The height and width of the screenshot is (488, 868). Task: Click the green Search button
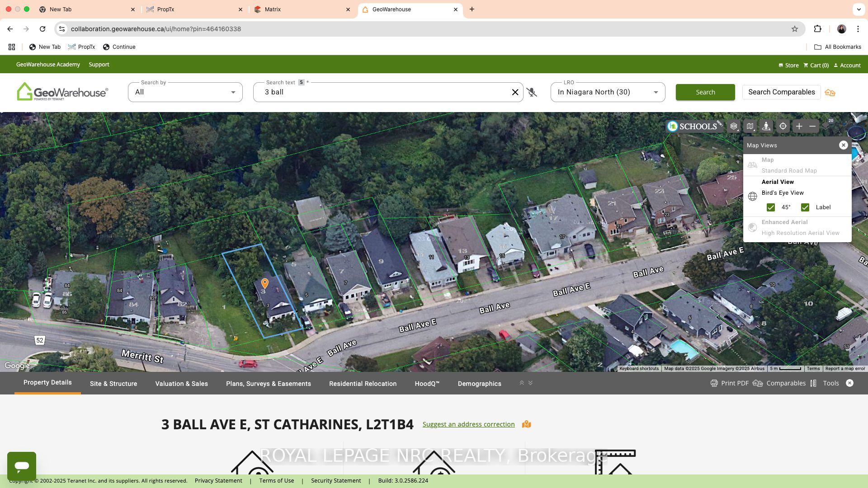705,92
